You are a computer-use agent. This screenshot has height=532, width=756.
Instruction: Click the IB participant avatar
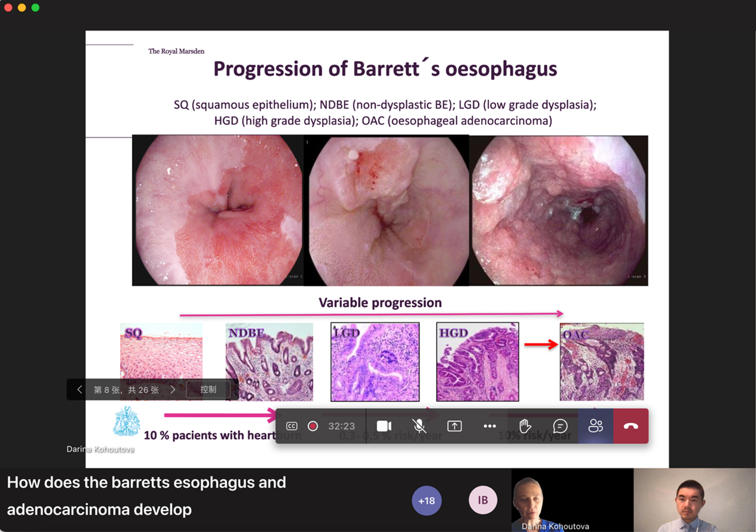pos(483,500)
